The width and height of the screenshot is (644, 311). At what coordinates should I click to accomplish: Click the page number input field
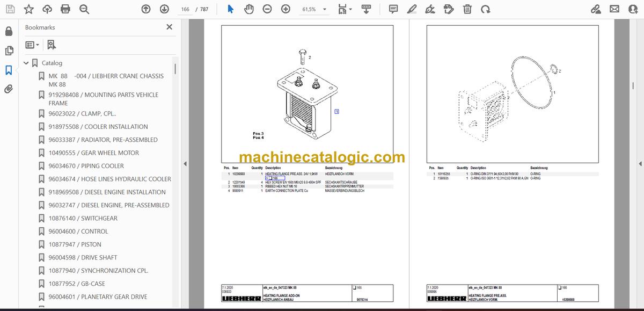point(185,9)
